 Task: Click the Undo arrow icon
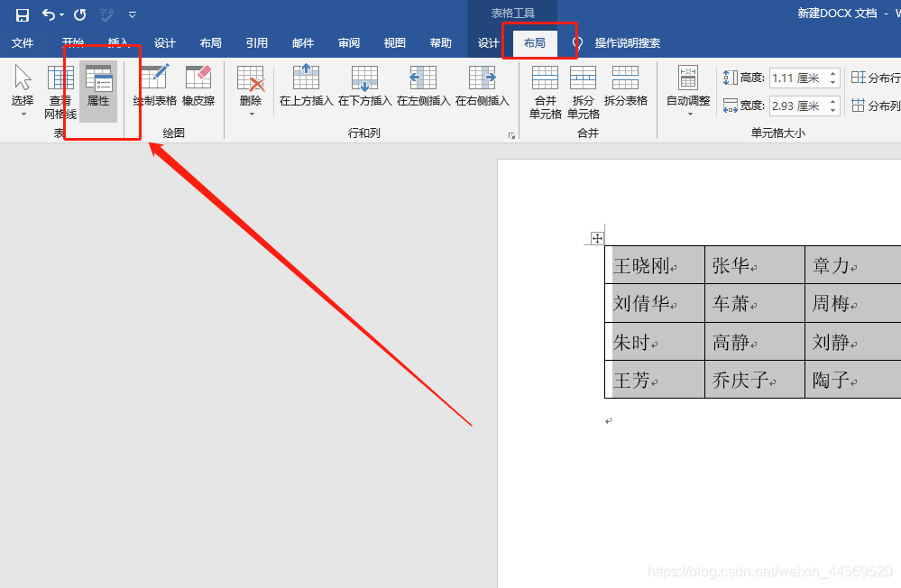pos(49,15)
